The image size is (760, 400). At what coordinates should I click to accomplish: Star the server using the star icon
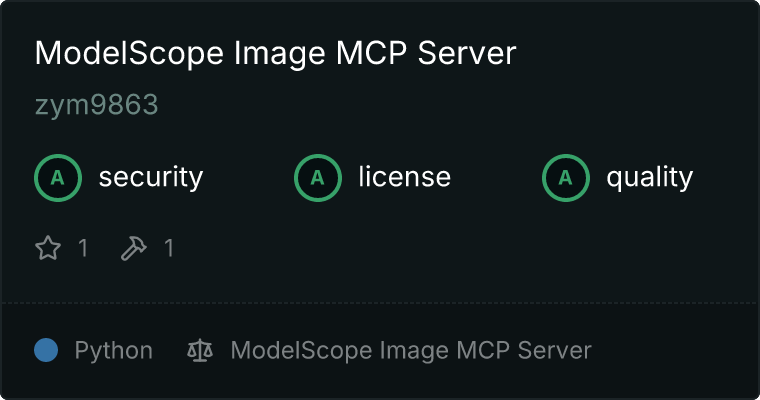click(48, 248)
